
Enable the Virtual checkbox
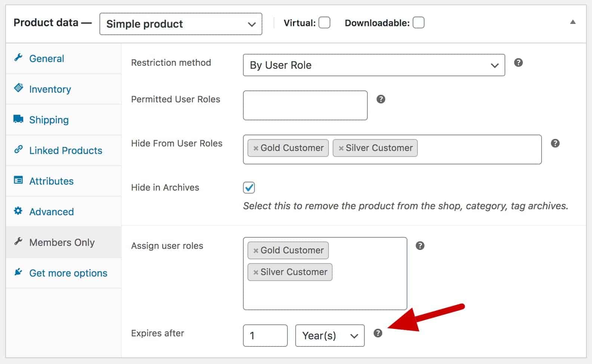324,23
